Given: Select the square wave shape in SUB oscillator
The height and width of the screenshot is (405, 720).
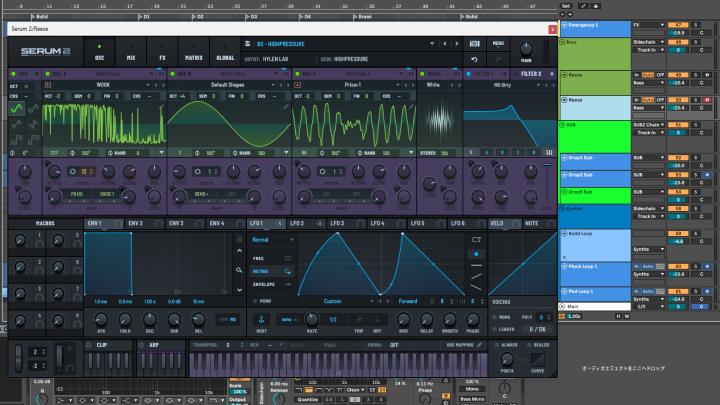Looking at the screenshot, I should coord(17,140).
